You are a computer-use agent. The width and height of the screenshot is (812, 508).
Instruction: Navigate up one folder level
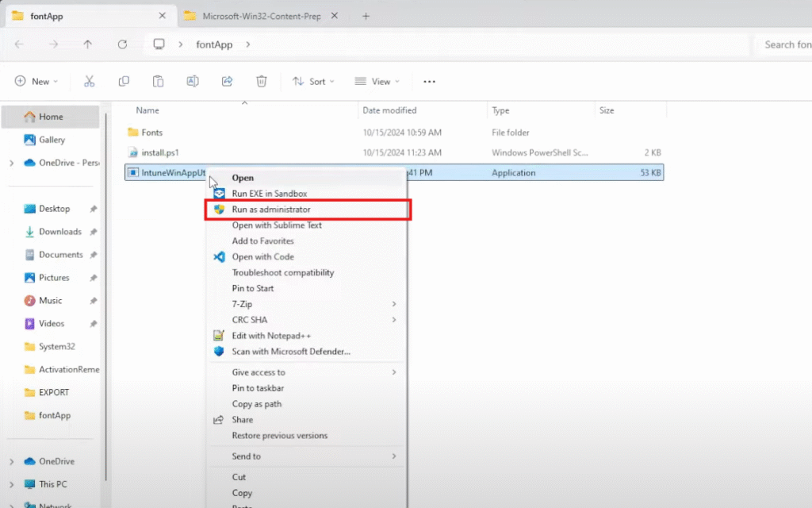coord(87,44)
